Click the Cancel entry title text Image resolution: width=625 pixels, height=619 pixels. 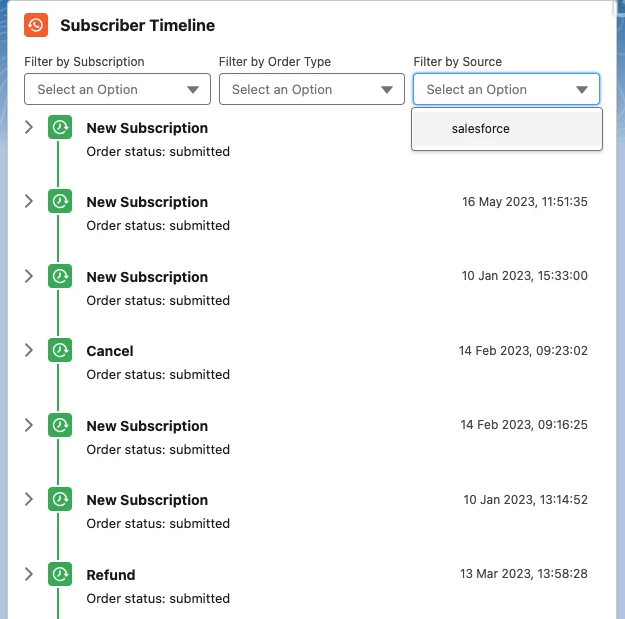(x=110, y=351)
